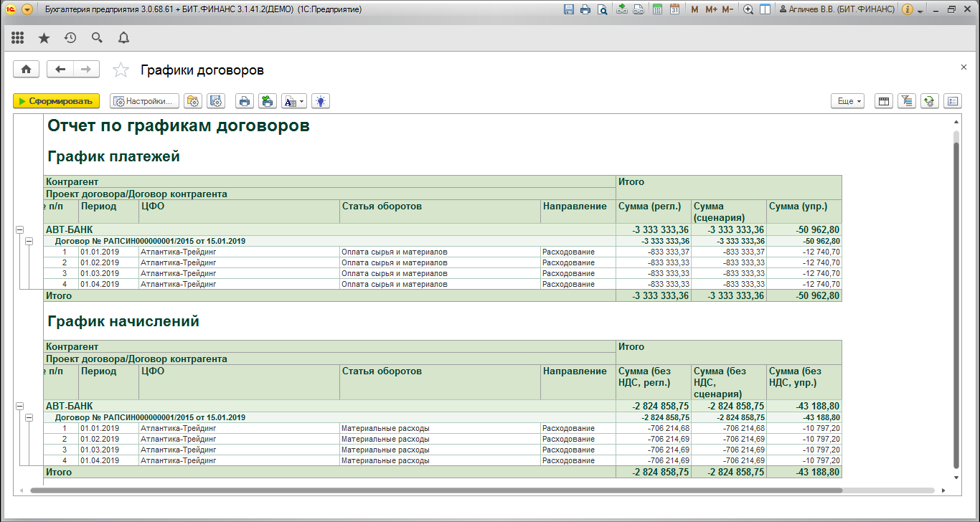Viewport: 980px width, 522px height.
Task: Click the zoom magnifier plus icon
Action: click(x=748, y=9)
